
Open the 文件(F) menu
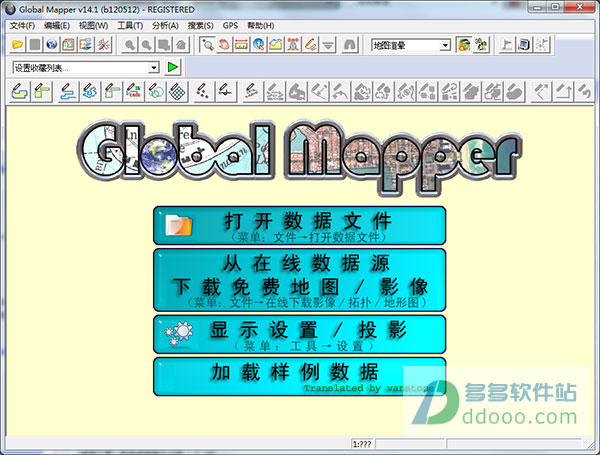pyautogui.click(x=22, y=26)
